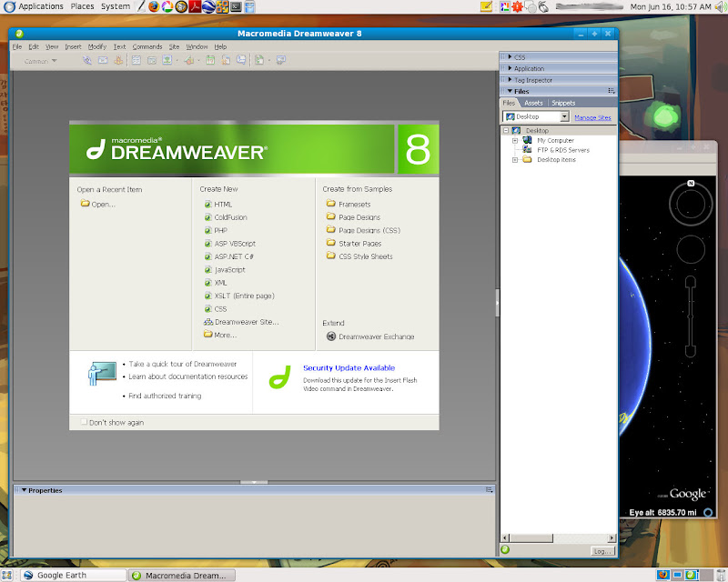Switch to the Snippets tab
Screen dimensions: 728x582
coord(563,103)
